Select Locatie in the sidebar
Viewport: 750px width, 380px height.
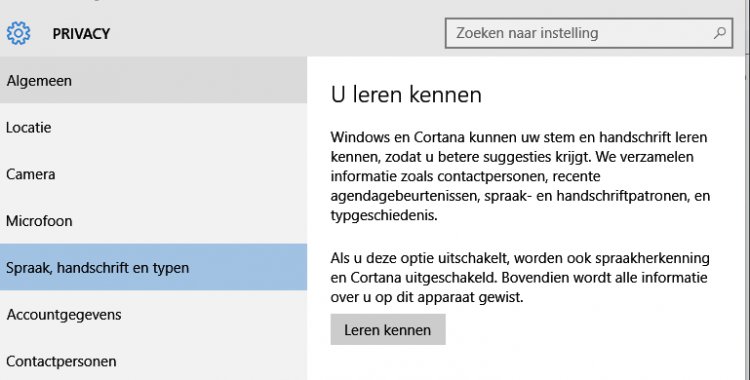coord(154,127)
